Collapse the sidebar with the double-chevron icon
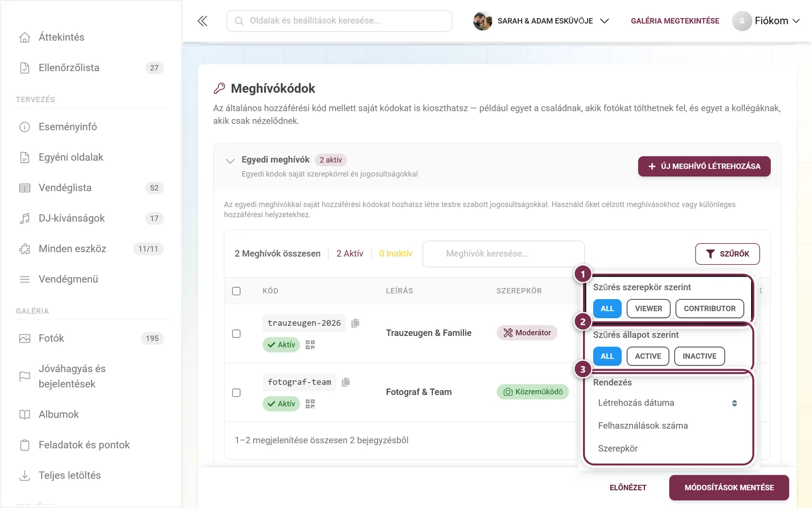812x508 pixels. point(202,21)
